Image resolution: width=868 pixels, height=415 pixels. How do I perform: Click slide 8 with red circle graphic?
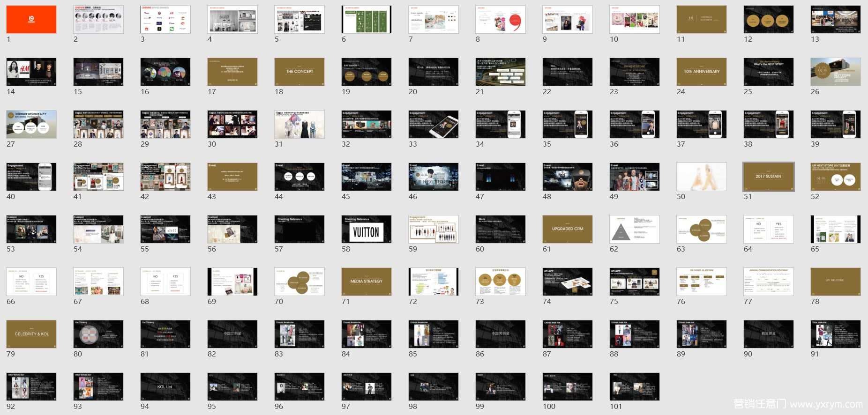501,19
